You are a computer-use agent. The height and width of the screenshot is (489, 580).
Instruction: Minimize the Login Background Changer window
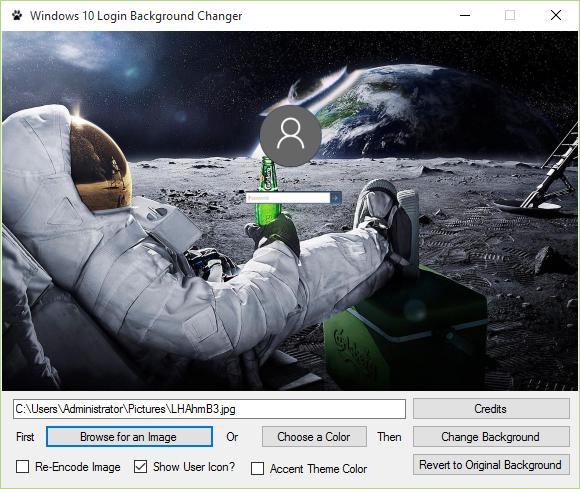(x=465, y=15)
